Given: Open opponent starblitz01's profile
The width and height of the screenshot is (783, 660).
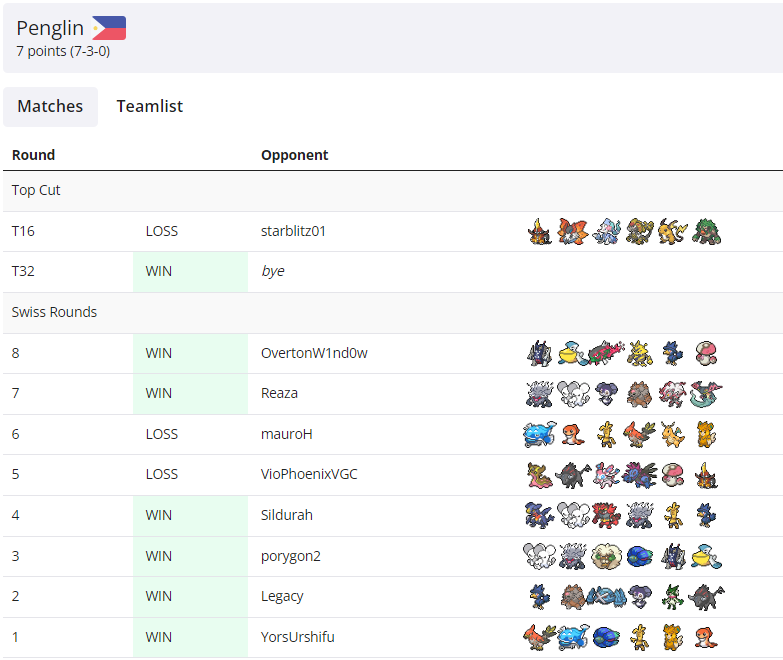Looking at the screenshot, I should 293,231.
